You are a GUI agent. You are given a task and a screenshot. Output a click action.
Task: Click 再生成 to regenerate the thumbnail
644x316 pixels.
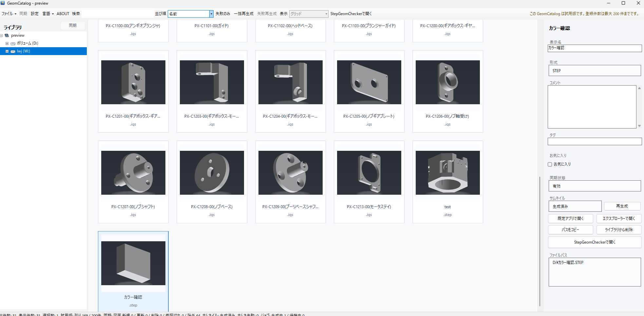(x=622, y=206)
